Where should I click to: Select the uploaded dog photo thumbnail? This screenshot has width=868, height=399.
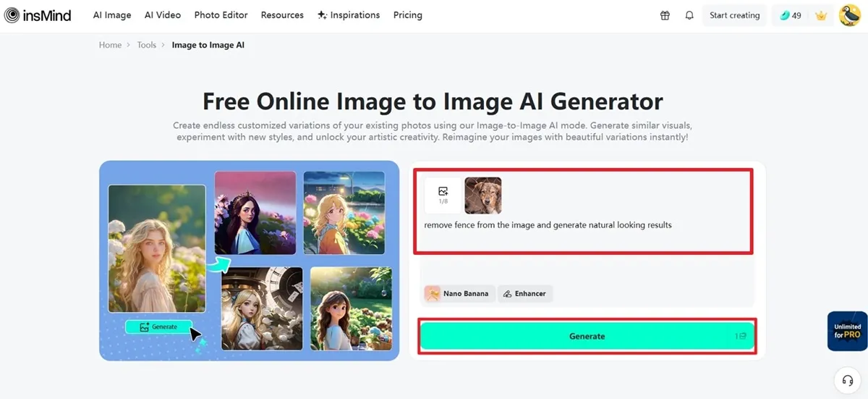[482, 196]
